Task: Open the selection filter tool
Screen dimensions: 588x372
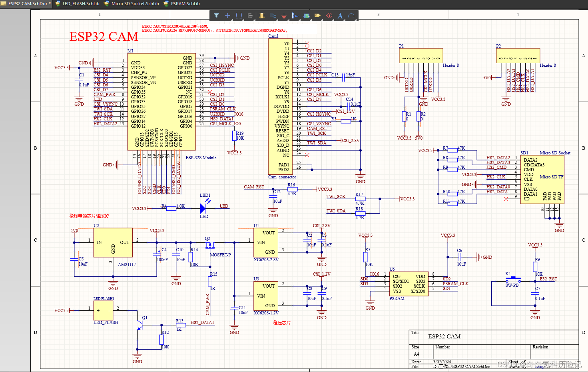Action: [216, 16]
